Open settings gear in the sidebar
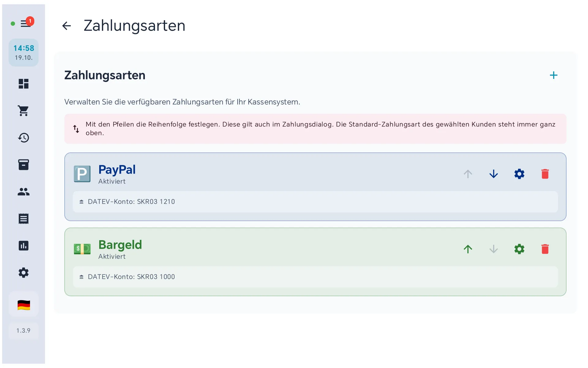Image resolution: width=588 pixels, height=368 pixels. pyautogui.click(x=24, y=273)
